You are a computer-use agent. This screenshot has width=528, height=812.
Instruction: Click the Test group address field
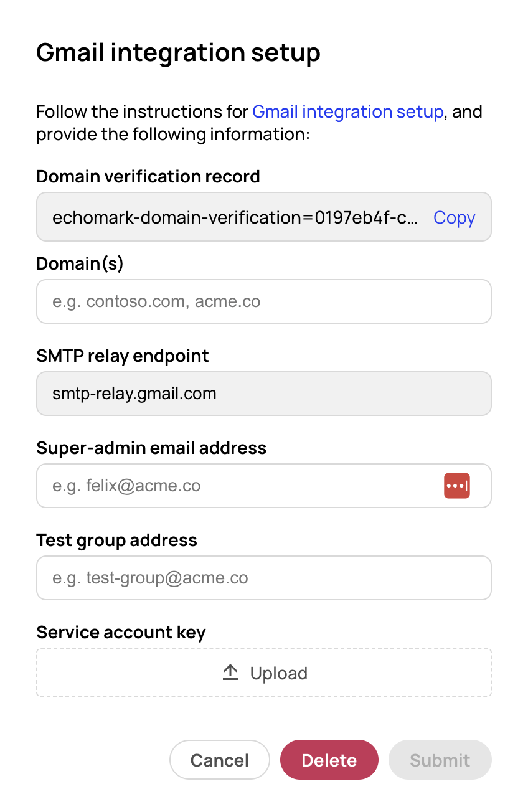coord(264,578)
